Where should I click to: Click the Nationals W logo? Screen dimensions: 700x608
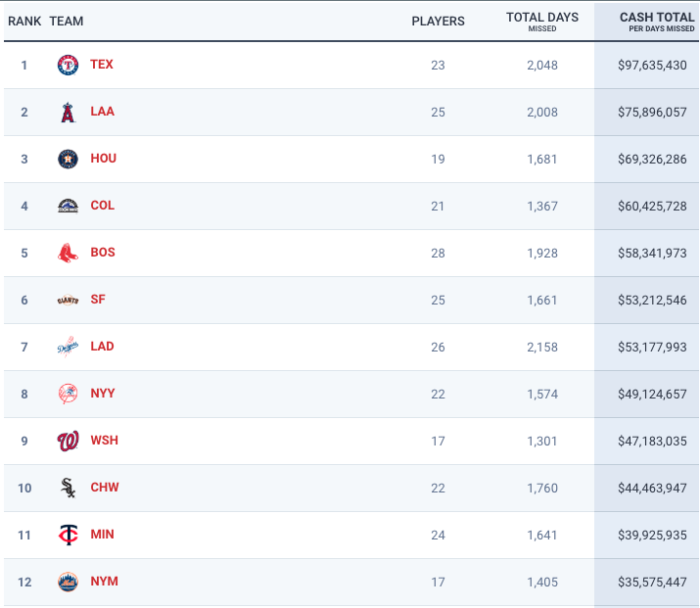click(68, 442)
